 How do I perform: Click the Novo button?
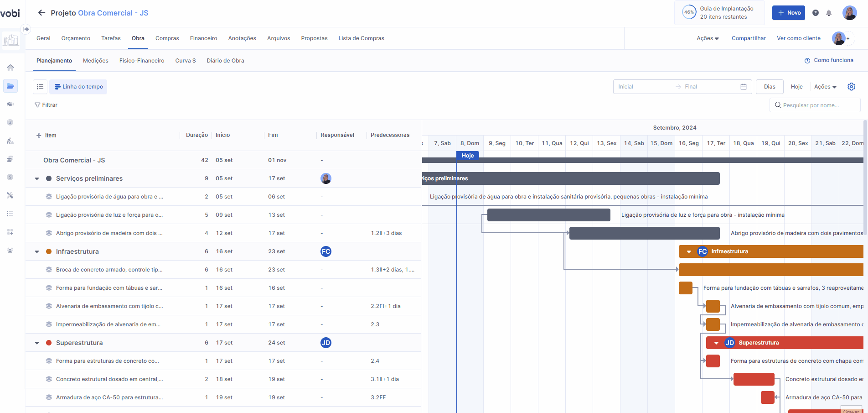(788, 13)
